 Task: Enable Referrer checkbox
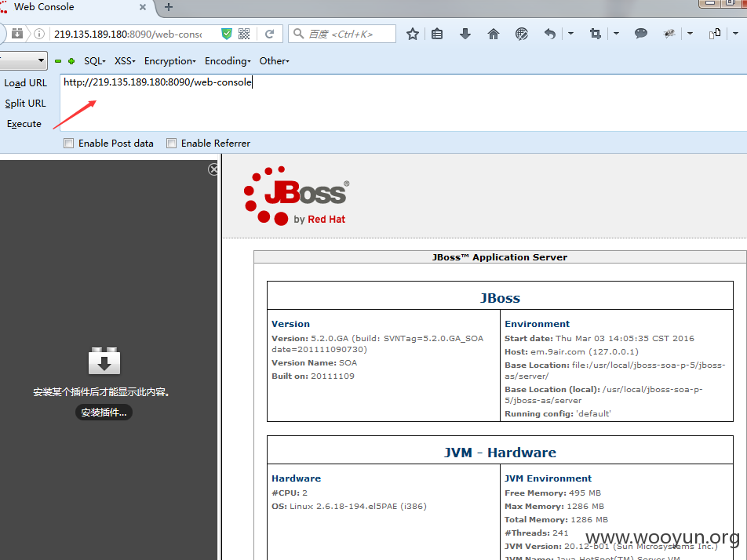(x=172, y=144)
